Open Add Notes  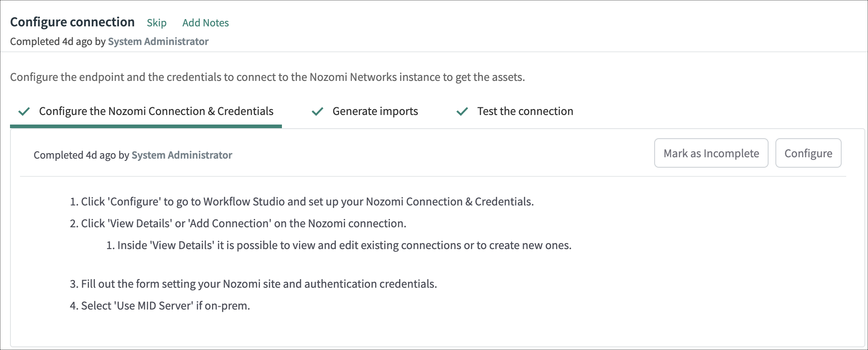pos(205,23)
